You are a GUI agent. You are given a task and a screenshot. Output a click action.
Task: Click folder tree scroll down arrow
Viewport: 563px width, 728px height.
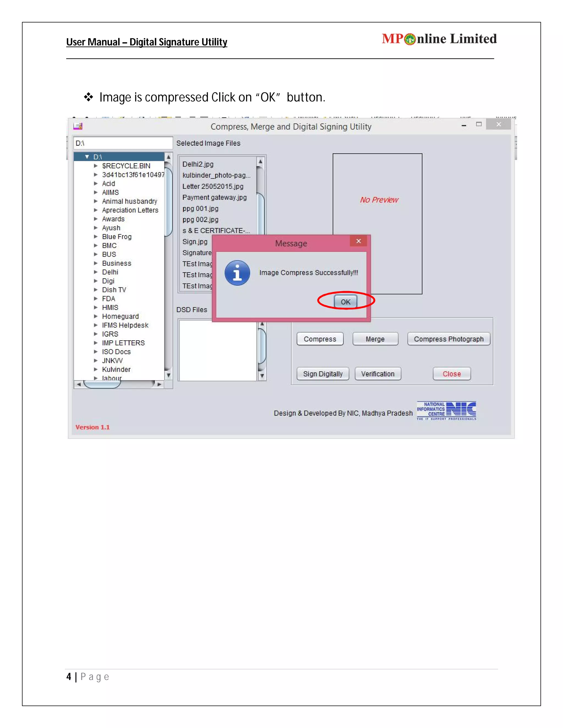pos(169,375)
